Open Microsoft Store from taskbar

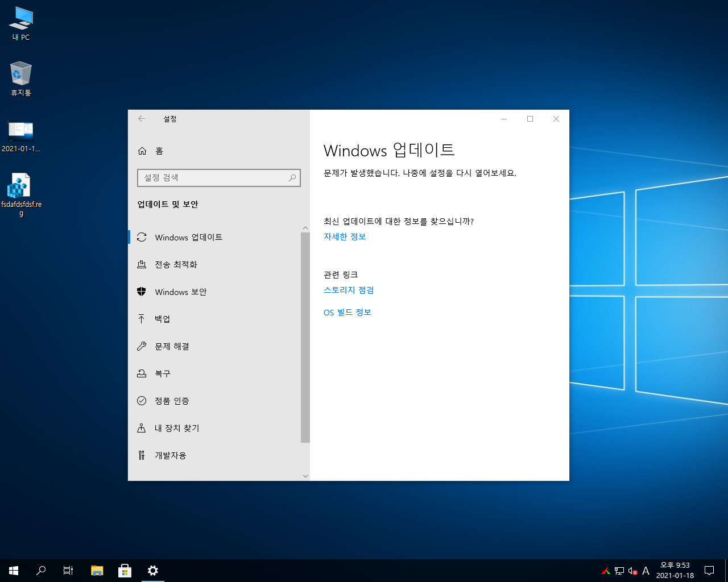coord(125,571)
